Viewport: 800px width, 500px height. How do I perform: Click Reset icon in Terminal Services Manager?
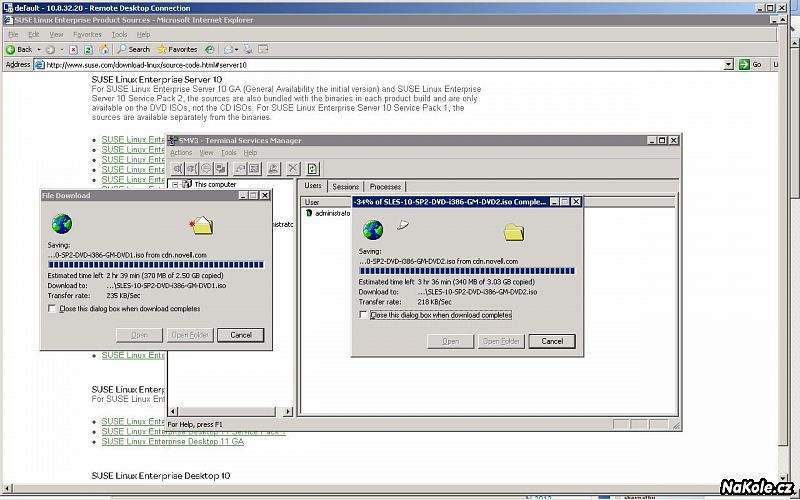(240, 168)
